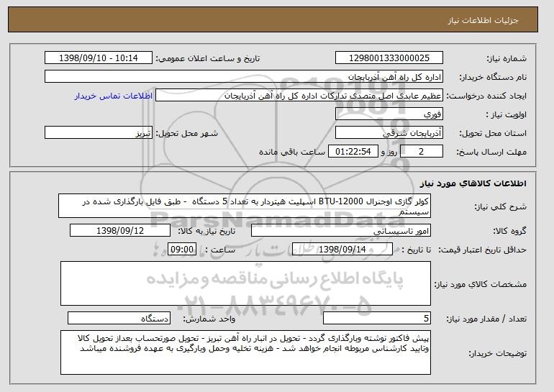Click the label ایجاد کننده درخواست
Image resolution: width=554 pixels, height=392 pixels.
click(486, 96)
